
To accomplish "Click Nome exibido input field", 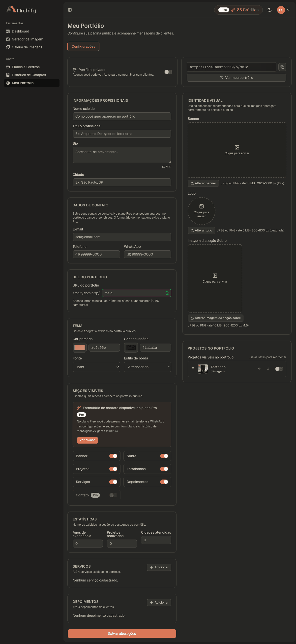I will click(x=122, y=117).
